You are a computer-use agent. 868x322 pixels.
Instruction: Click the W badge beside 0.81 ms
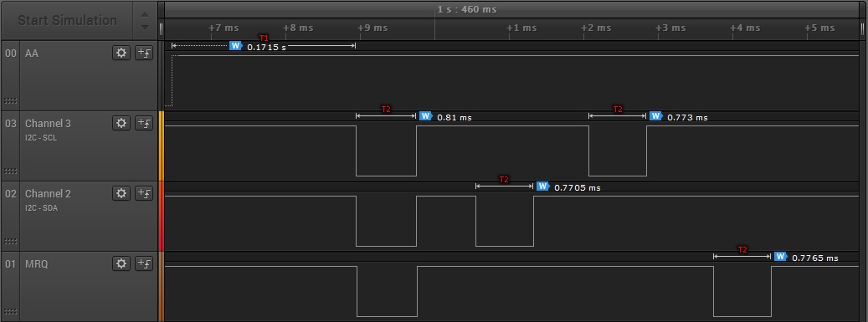[426, 115]
